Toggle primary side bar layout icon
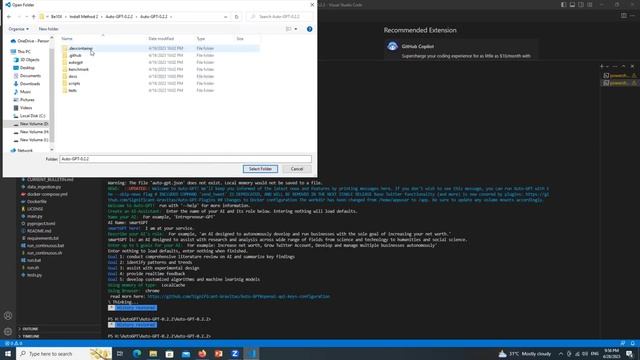 click(x=563, y=5)
